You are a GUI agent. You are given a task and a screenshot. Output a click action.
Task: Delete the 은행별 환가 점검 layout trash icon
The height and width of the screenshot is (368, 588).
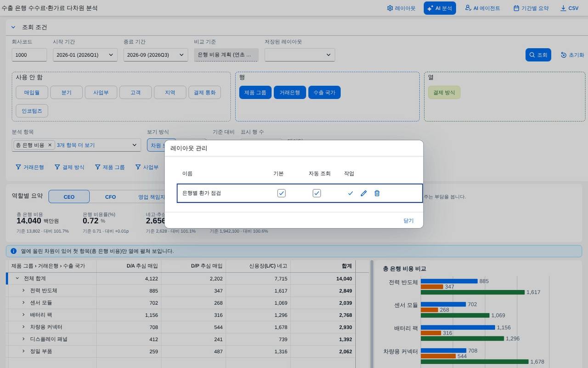pos(377,193)
